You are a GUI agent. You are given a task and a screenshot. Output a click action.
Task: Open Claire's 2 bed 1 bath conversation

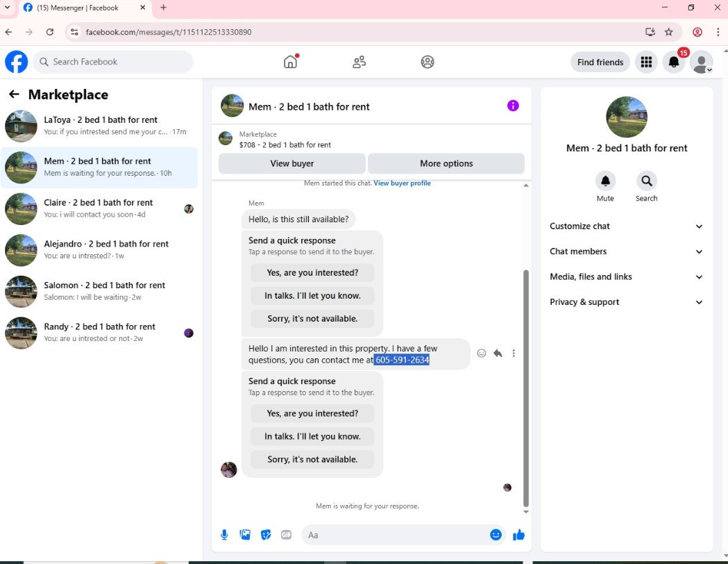coord(99,208)
